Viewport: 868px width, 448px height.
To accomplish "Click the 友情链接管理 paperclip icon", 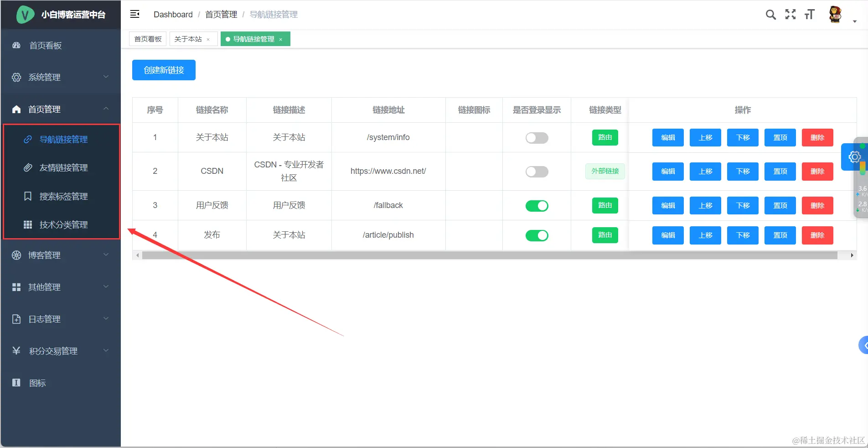I will (x=28, y=167).
